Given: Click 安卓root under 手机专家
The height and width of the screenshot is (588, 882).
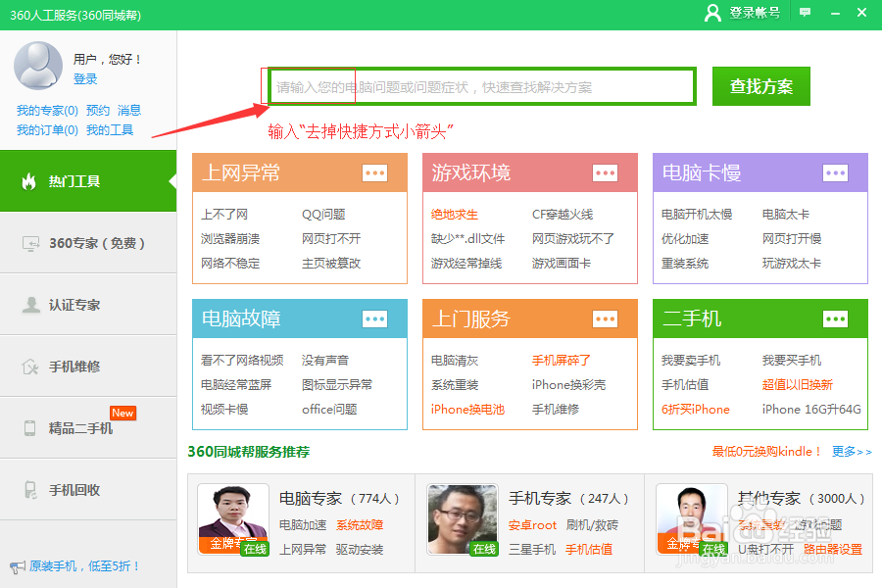Looking at the screenshot, I should [533, 525].
